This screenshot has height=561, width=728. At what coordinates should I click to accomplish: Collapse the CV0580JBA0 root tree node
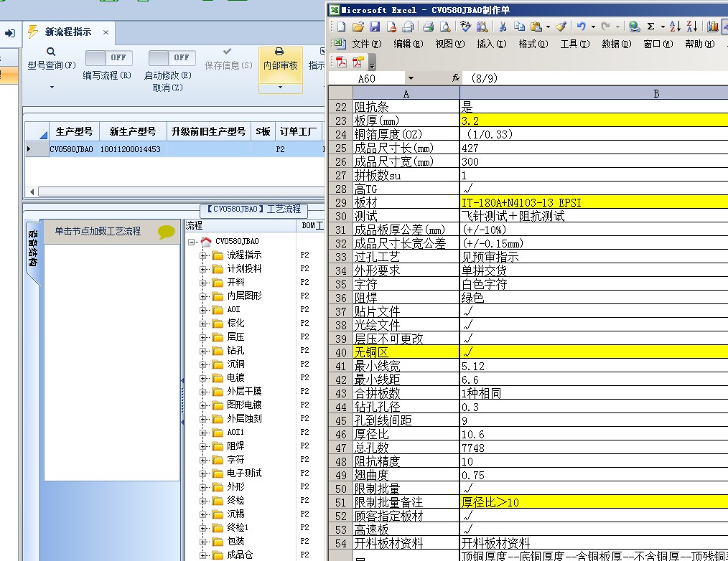tap(191, 242)
